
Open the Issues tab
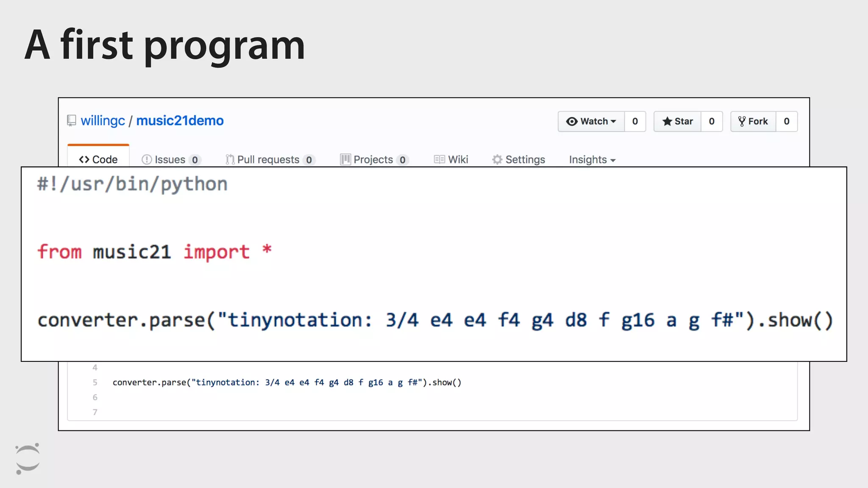click(x=171, y=160)
